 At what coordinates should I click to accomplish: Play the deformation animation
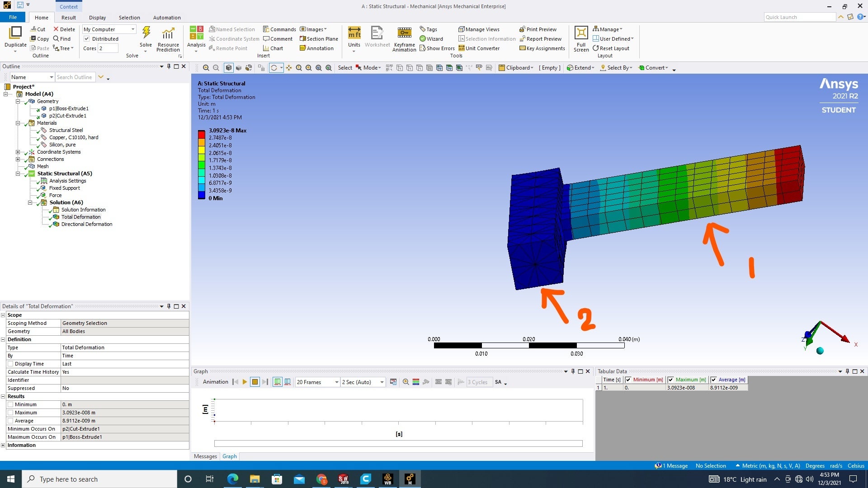245,382
